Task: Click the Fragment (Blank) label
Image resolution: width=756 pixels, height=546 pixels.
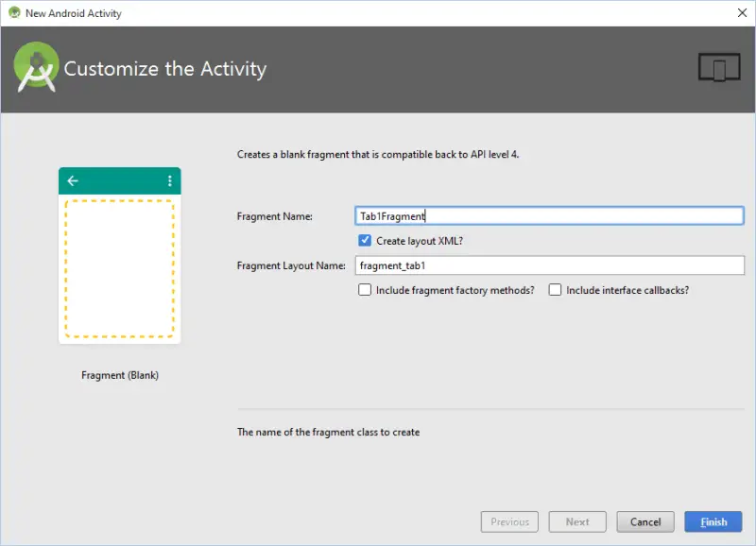Action: [x=119, y=375]
